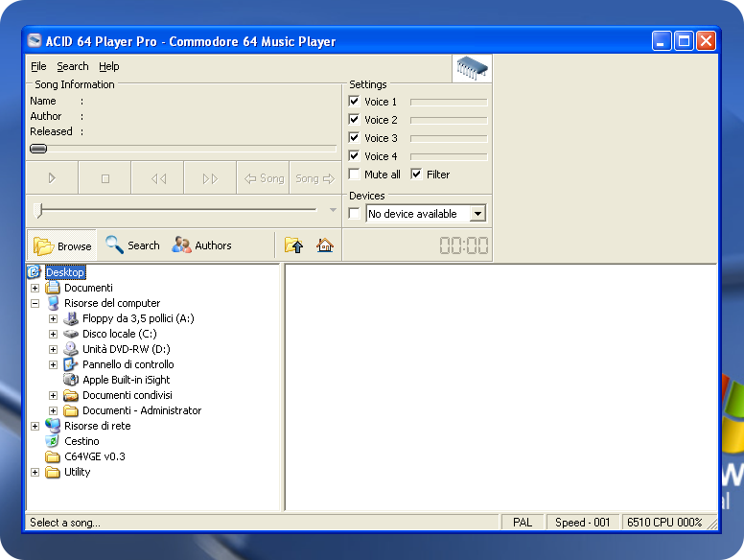Screen dimensions: 744x560
Task: Select Apple Built-in iSight label
Action: point(127,380)
